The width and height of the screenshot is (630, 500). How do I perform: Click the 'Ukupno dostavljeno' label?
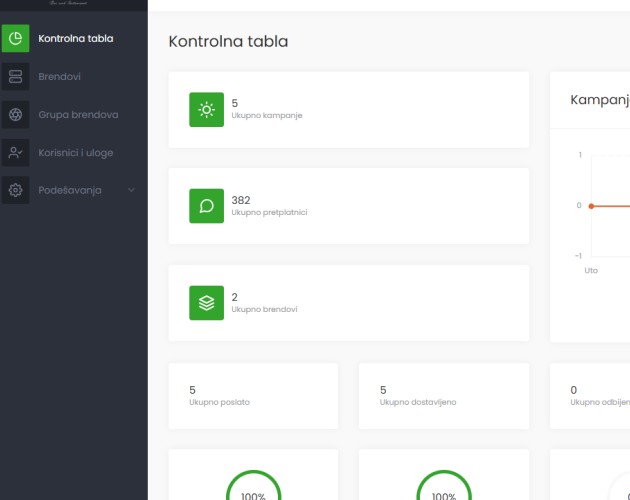418,402
